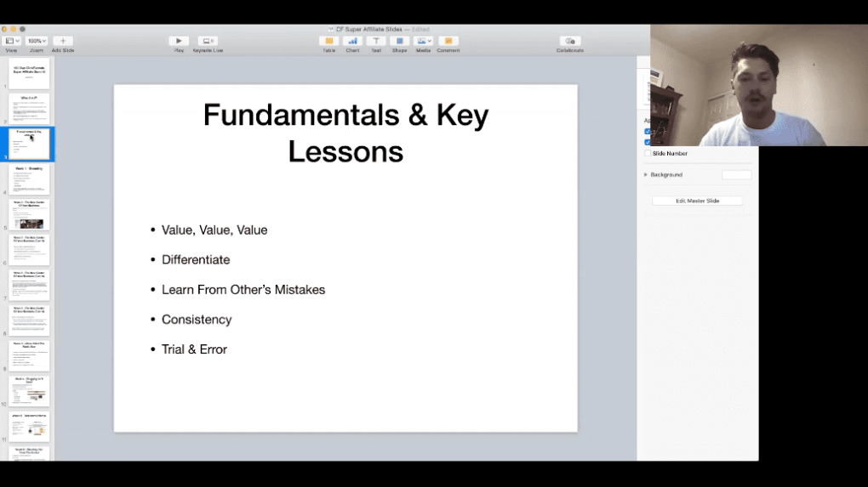The height and width of the screenshot is (488, 868).
Task: Insert a Table from the toolbar
Action: coord(328,41)
